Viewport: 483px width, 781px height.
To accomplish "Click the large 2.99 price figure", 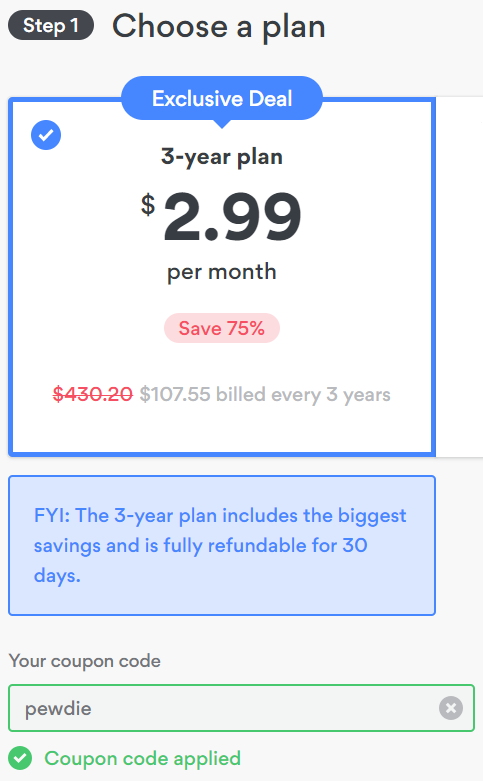I will click(x=232, y=217).
